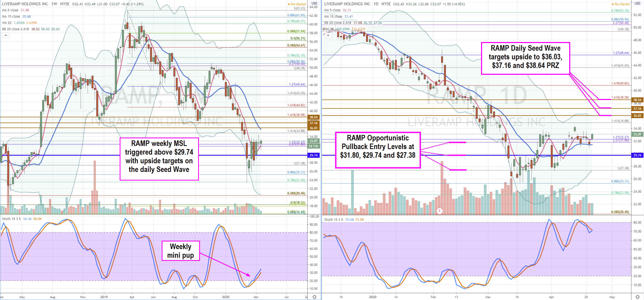Click the earnings E marker on daily chart

point(439,211)
